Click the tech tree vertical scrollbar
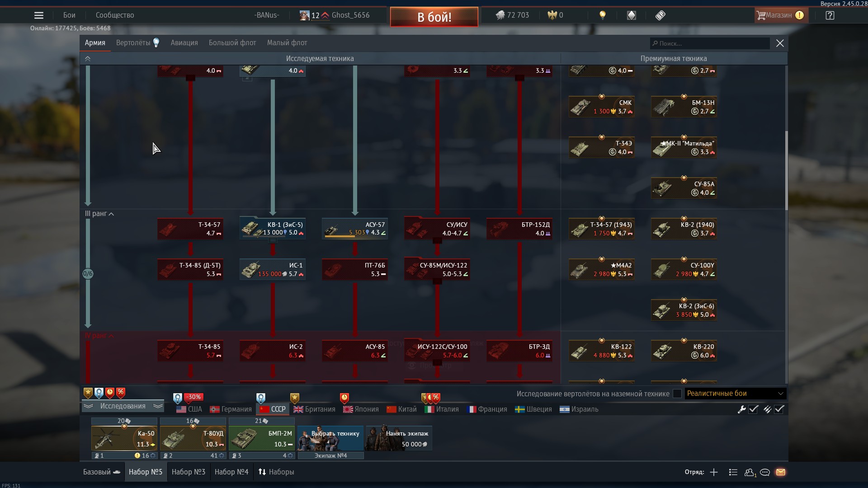This screenshot has height=488, width=868. coord(786,170)
